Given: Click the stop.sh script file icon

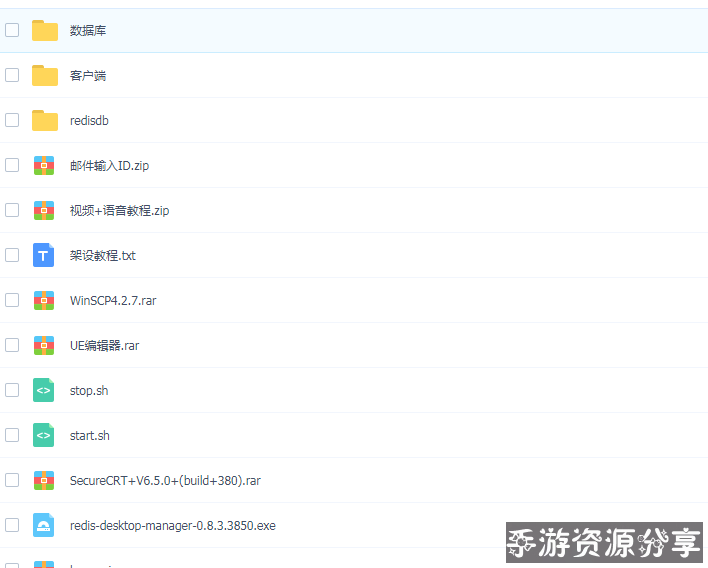Looking at the screenshot, I should pyautogui.click(x=44, y=390).
